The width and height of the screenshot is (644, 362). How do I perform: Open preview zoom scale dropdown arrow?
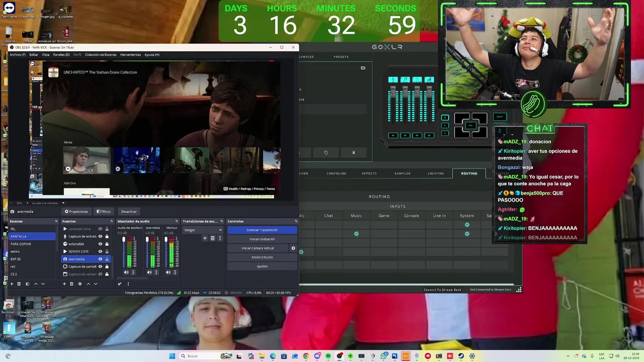pos(63,203)
